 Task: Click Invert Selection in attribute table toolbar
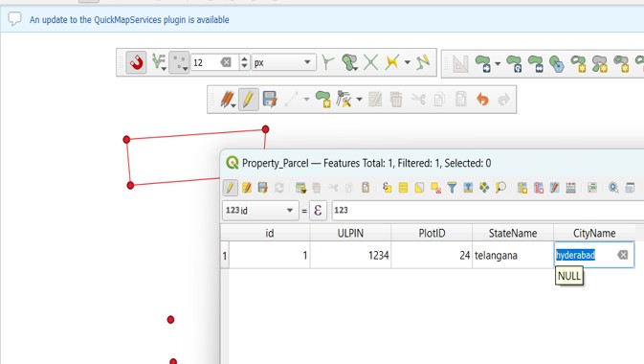[419, 188]
